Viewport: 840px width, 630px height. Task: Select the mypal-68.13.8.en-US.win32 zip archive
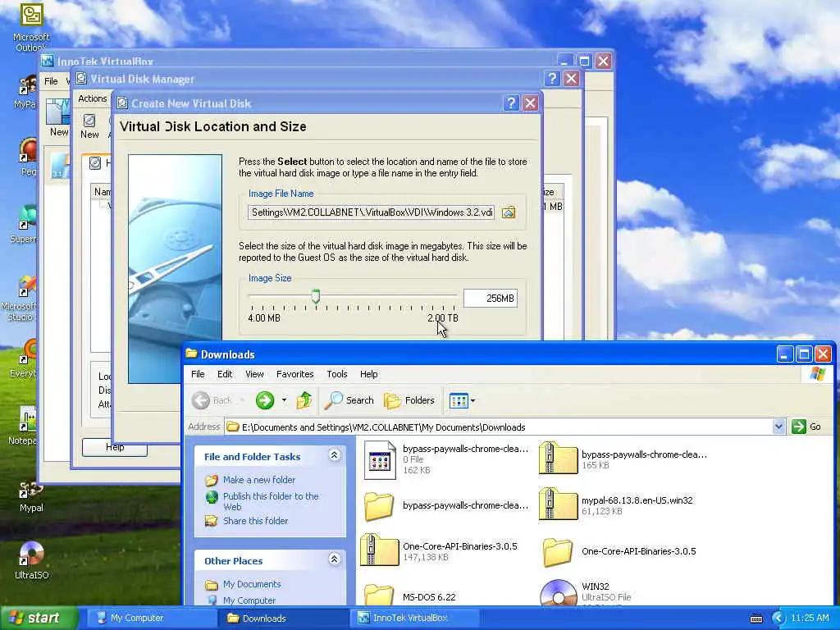click(558, 504)
